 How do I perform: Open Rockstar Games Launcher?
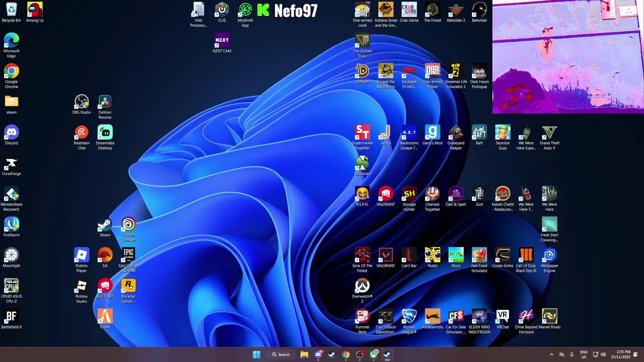pyautogui.click(x=128, y=291)
